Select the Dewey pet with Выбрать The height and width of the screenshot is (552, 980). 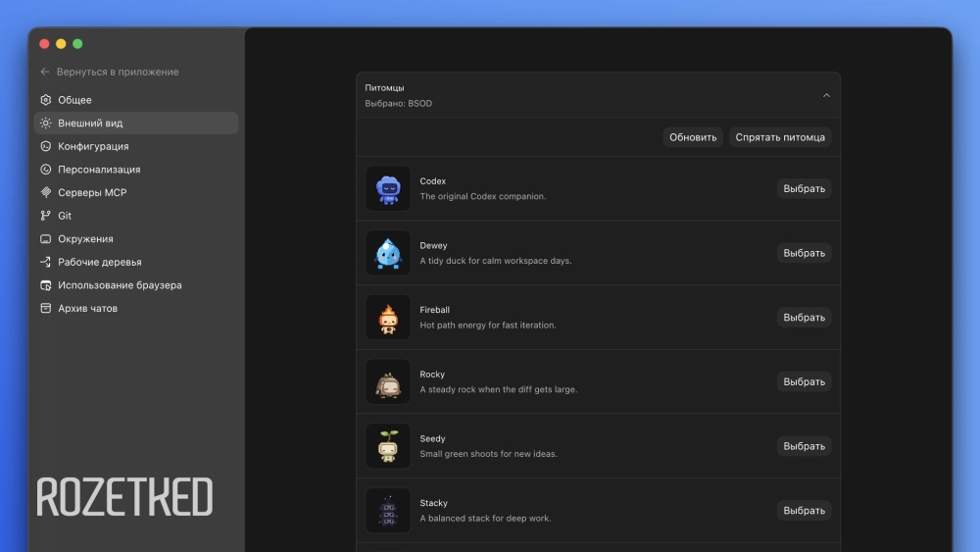click(x=804, y=253)
